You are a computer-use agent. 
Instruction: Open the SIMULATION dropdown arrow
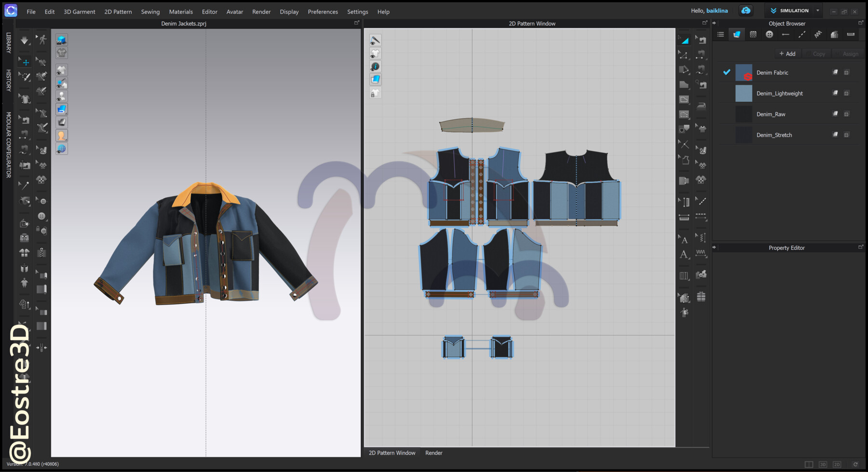pyautogui.click(x=817, y=10)
